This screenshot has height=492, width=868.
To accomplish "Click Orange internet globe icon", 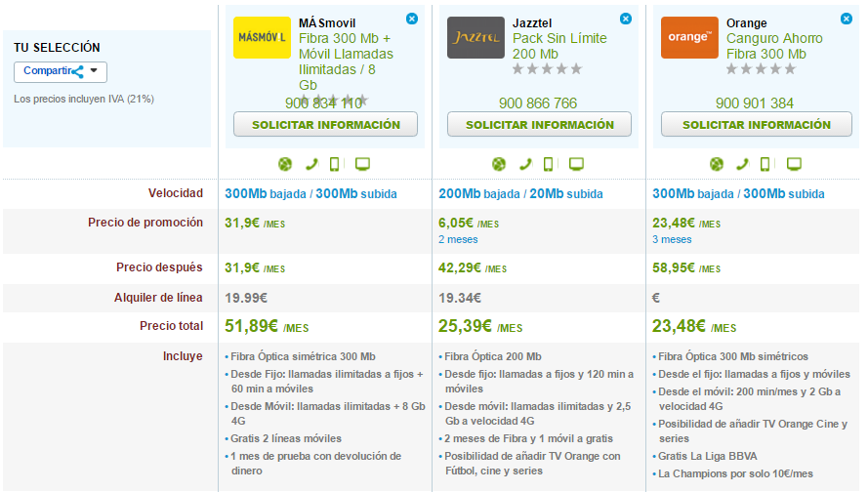I will coord(717,164).
